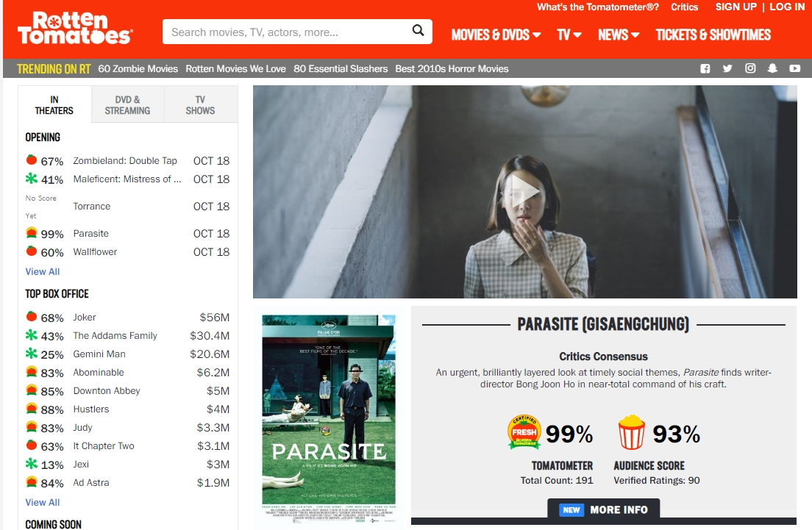
Task: Expand the Movies & DVDs menu
Action: (496, 35)
